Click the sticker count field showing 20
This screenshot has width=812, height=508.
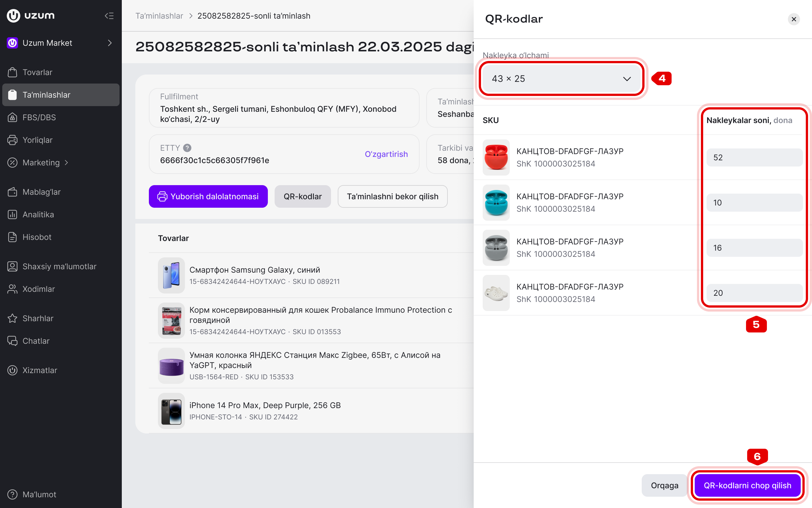[x=754, y=293]
